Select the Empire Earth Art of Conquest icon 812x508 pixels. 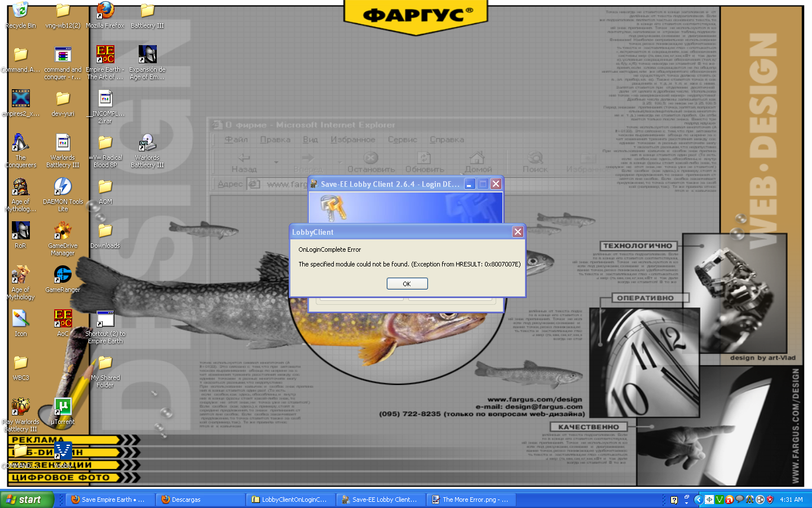(x=105, y=55)
